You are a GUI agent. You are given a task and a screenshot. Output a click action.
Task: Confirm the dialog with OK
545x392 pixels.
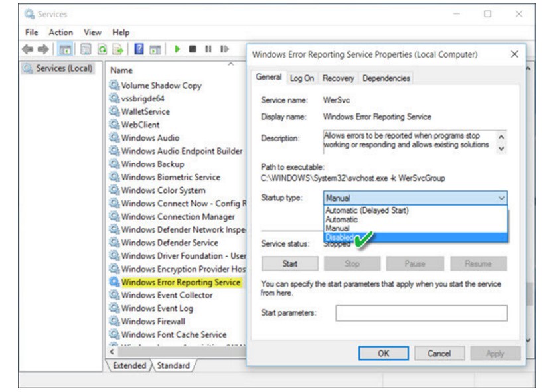coord(384,353)
